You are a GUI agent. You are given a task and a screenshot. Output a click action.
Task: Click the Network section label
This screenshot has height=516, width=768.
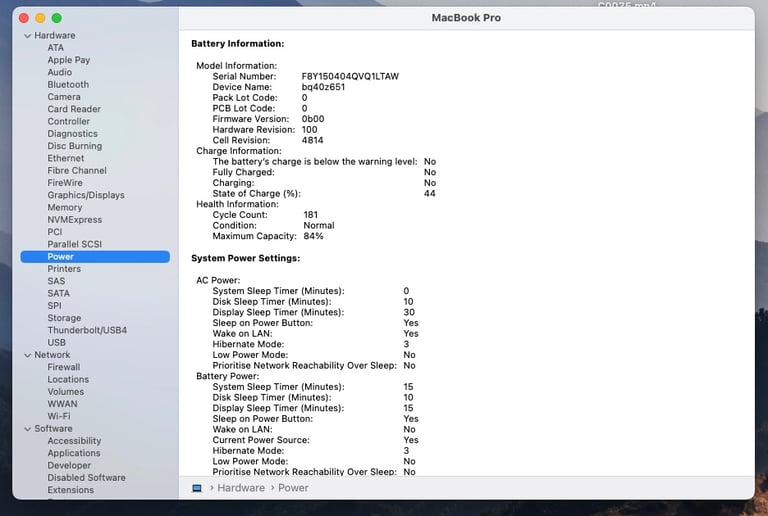[x=52, y=354]
